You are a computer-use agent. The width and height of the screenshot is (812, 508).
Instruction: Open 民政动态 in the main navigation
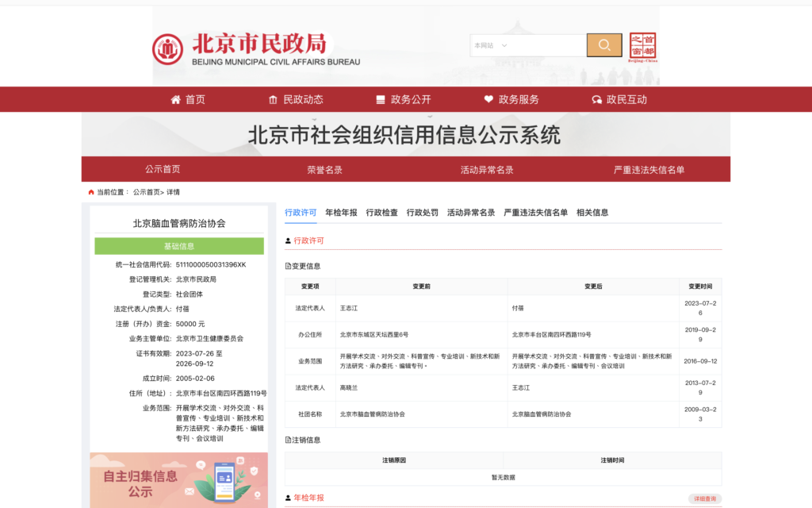303,99
